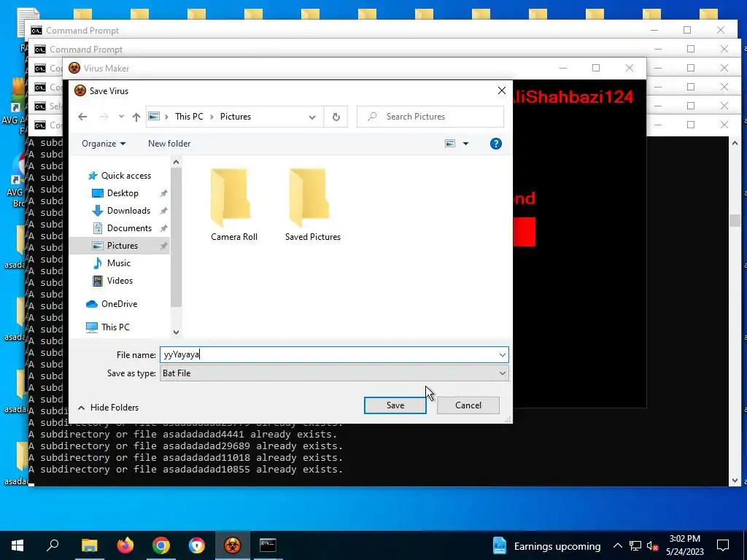The image size is (747, 560).
Task: Click the Save button
Action: tap(395, 405)
